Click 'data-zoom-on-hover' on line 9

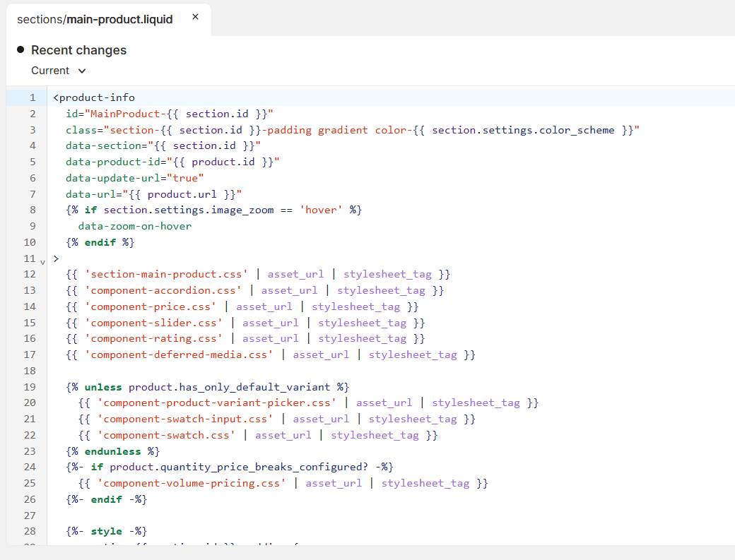(135, 226)
